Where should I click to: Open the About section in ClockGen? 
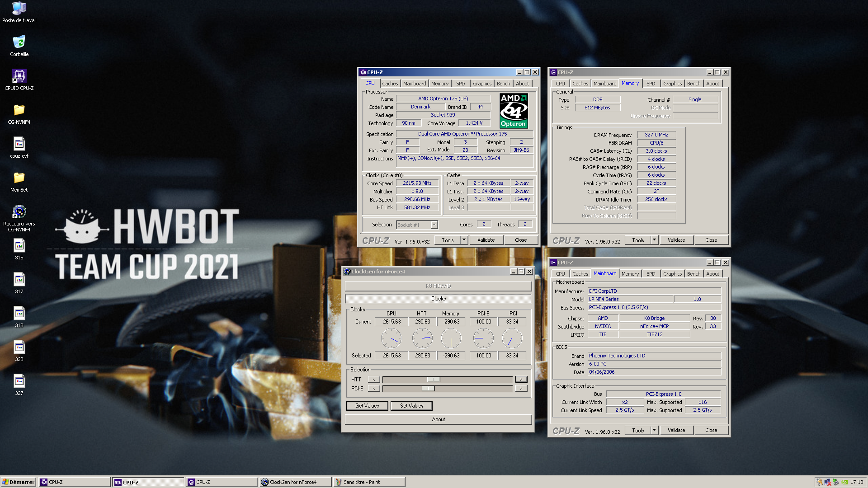[x=439, y=419]
